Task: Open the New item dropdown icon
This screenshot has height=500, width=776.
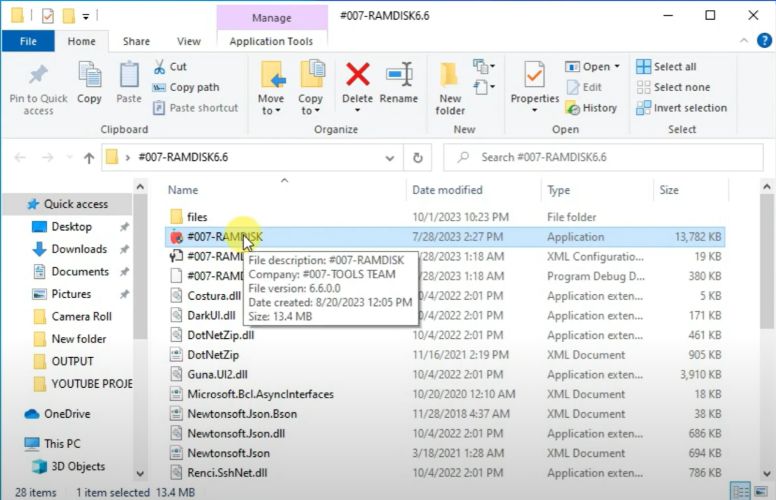Action: coord(484,66)
